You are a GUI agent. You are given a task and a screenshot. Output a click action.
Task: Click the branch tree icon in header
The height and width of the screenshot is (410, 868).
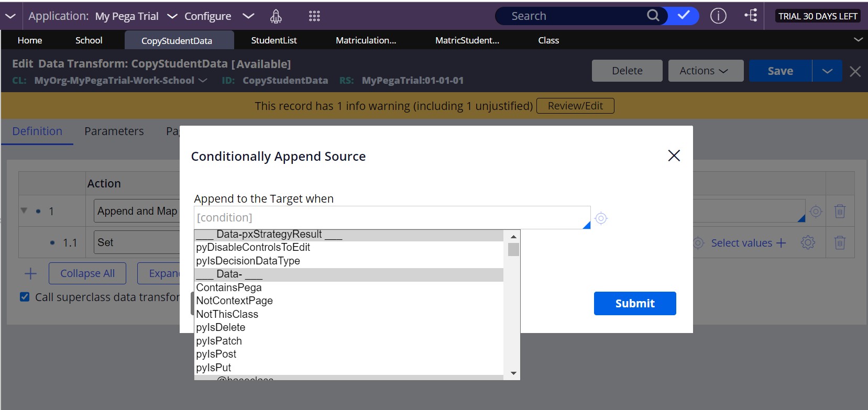pyautogui.click(x=751, y=16)
